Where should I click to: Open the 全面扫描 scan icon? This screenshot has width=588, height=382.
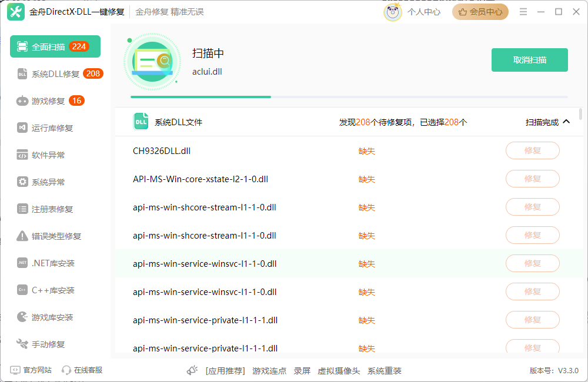(x=22, y=46)
